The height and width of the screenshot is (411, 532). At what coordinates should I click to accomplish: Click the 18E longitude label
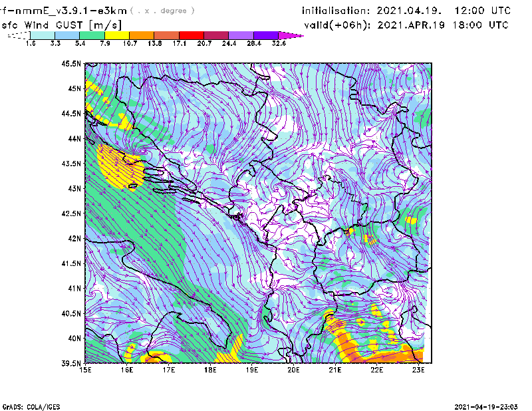click(210, 370)
